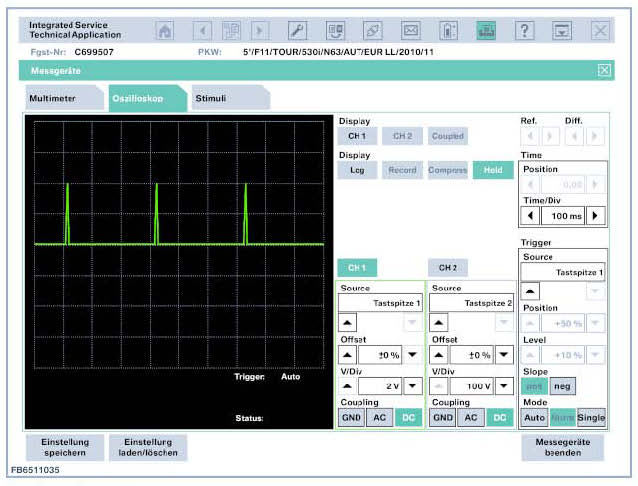Set trigger mode to Single

[x=591, y=418]
